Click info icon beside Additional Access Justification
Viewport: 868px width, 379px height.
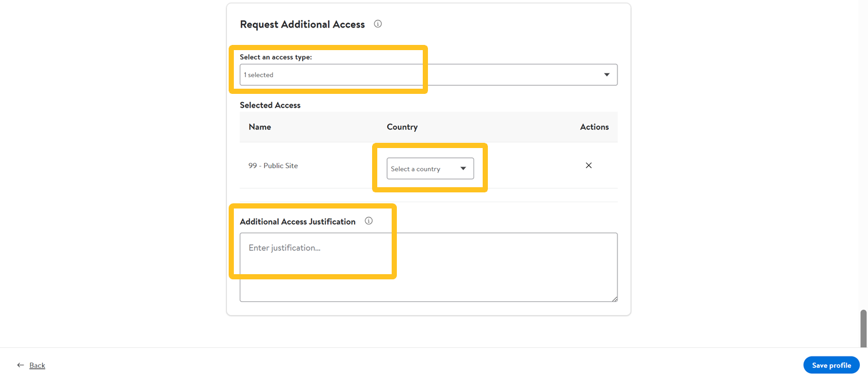369,221
